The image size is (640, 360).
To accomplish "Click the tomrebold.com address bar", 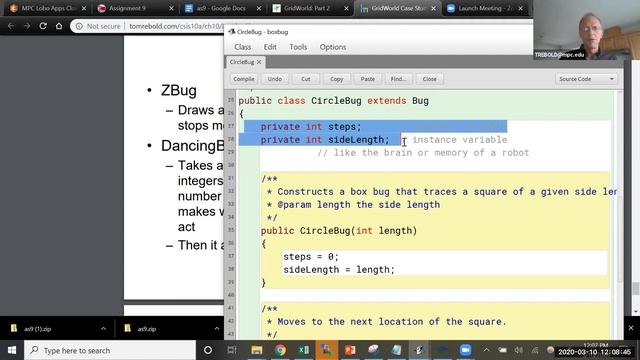I will (x=176, y=26).
